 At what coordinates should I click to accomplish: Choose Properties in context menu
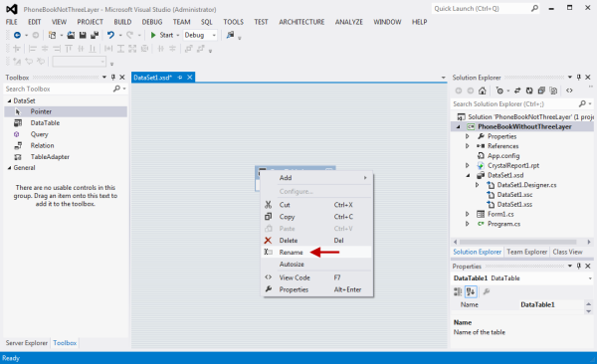coord(316,289)
